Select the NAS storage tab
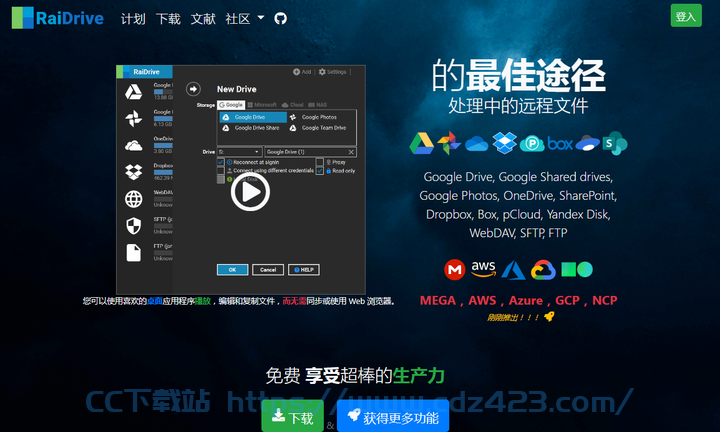Image resolution: width=720 pixels, height=432 pixels. [317, 105]
